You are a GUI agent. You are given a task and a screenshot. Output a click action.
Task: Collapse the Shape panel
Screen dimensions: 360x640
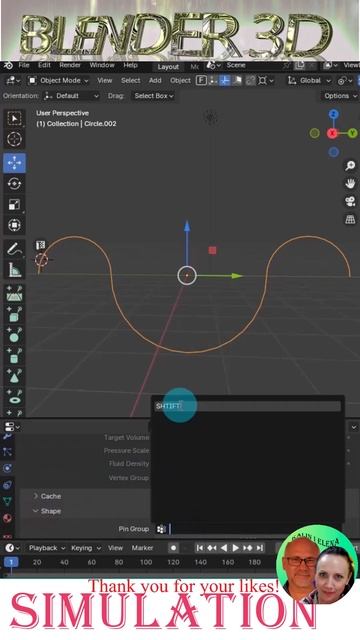[x=47, y=511]
